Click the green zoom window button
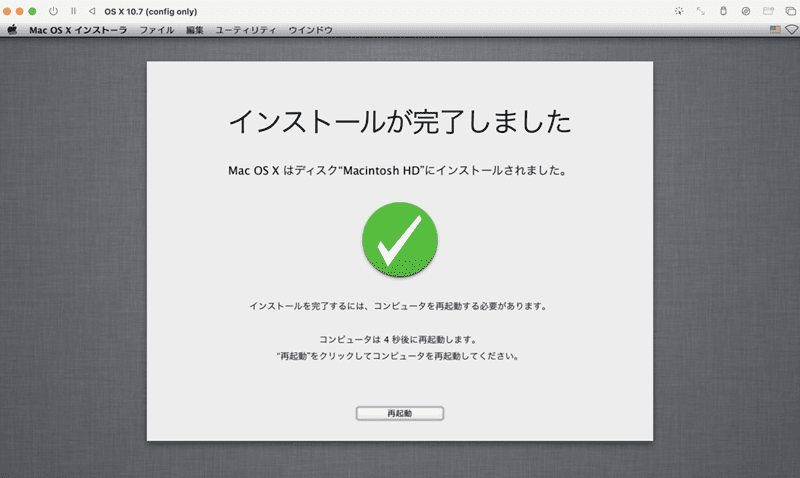The width and height of the screenshot is (800, 478). point(32,11)
